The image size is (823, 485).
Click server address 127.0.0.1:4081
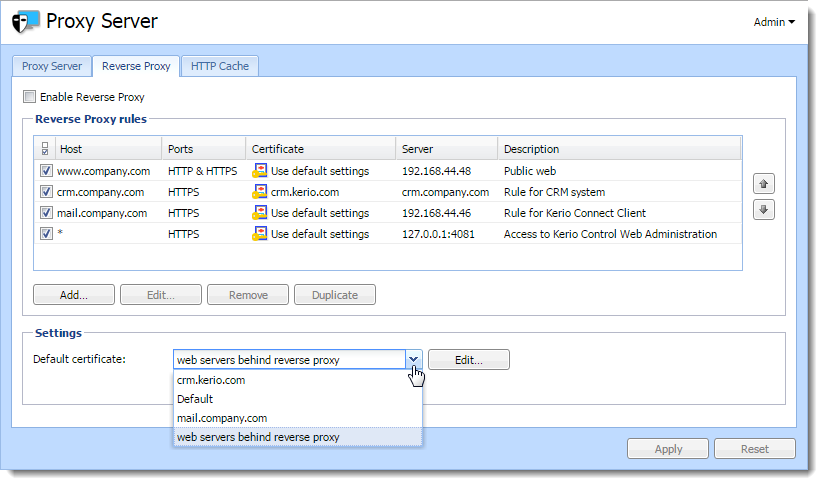click(438, 234)
